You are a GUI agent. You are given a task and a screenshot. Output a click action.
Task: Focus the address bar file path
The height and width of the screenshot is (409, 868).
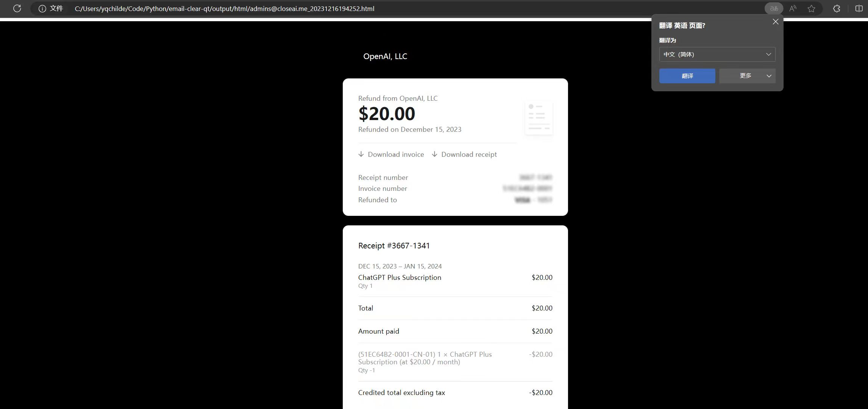tap(224, 8)
